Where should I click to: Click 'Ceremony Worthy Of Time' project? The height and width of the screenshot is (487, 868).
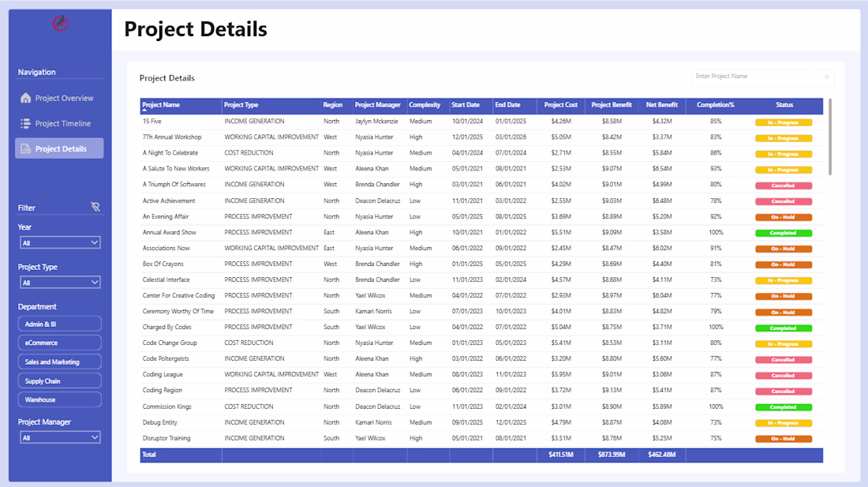(178, 311)
